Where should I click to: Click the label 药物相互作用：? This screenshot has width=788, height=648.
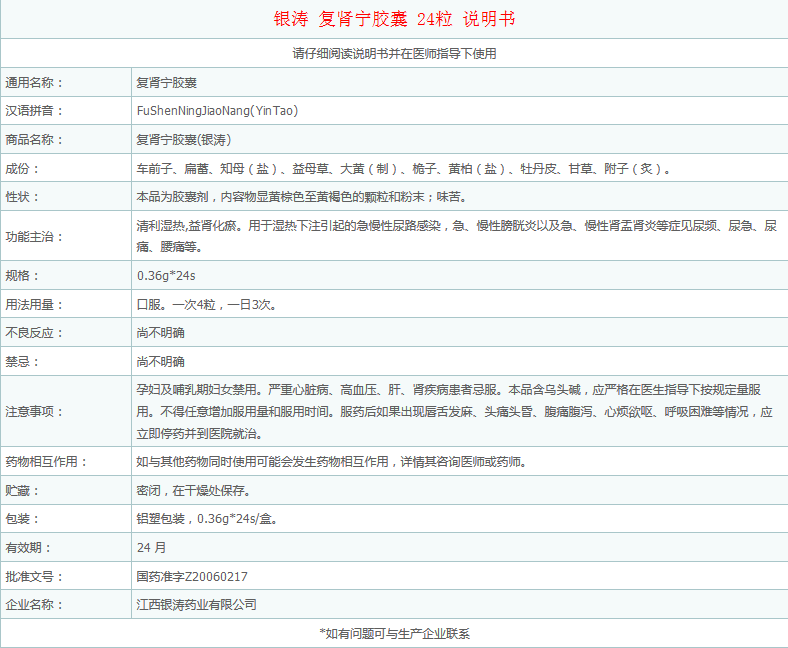[46, 461]
